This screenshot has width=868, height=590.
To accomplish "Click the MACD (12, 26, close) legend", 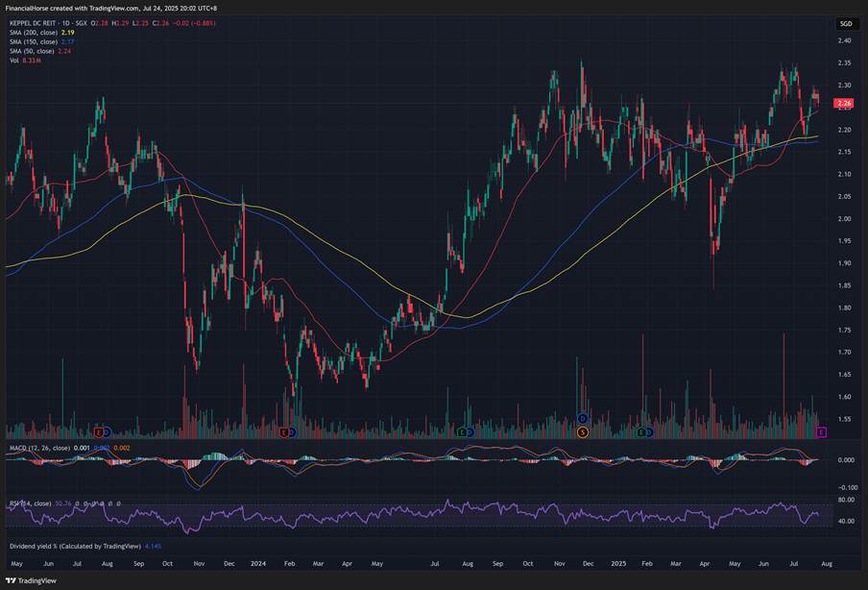I will [40, 448].
